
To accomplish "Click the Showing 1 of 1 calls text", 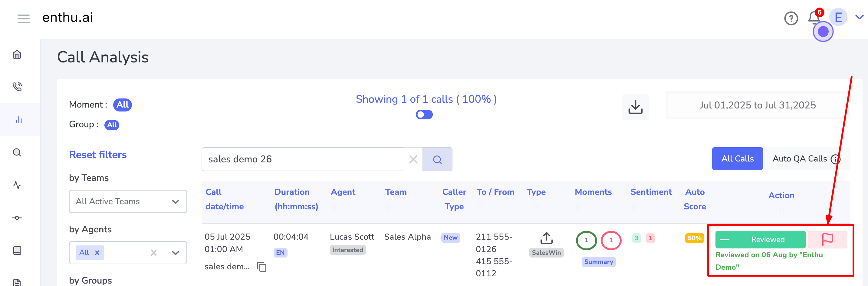I will click(x=426, y=99).
